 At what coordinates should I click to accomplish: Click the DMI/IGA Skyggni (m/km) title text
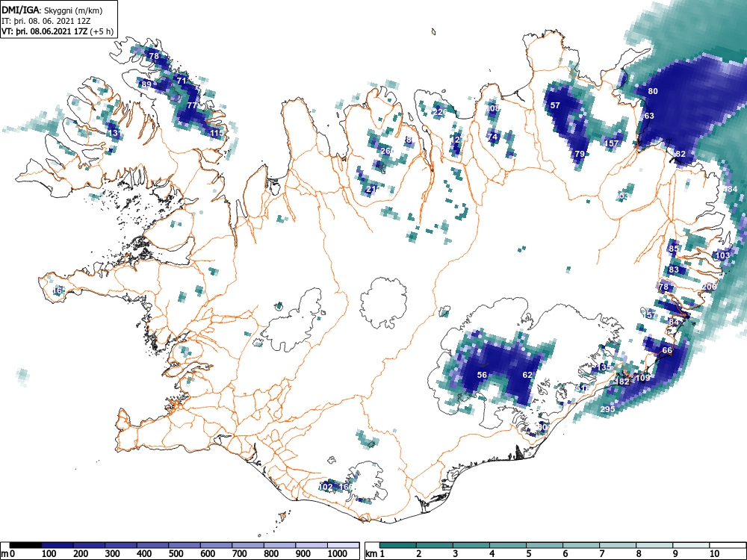click(52, 10)
